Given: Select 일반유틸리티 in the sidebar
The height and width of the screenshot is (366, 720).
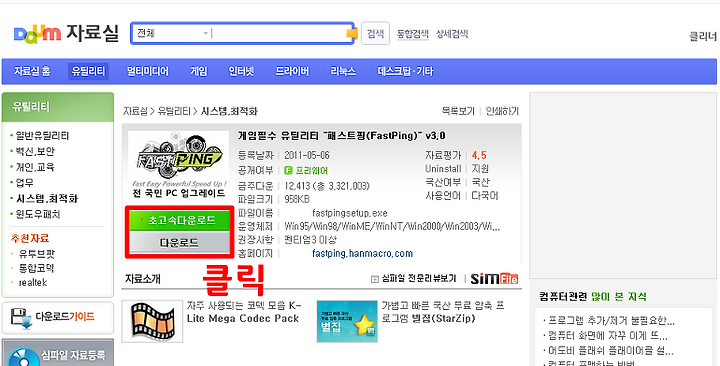Looking at the screenshot, I should (x=42, y=136).
